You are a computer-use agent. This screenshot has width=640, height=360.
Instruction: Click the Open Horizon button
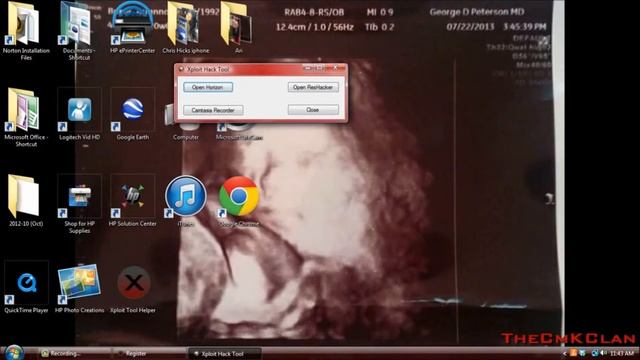pyautogui.click(x=208, y=87)
